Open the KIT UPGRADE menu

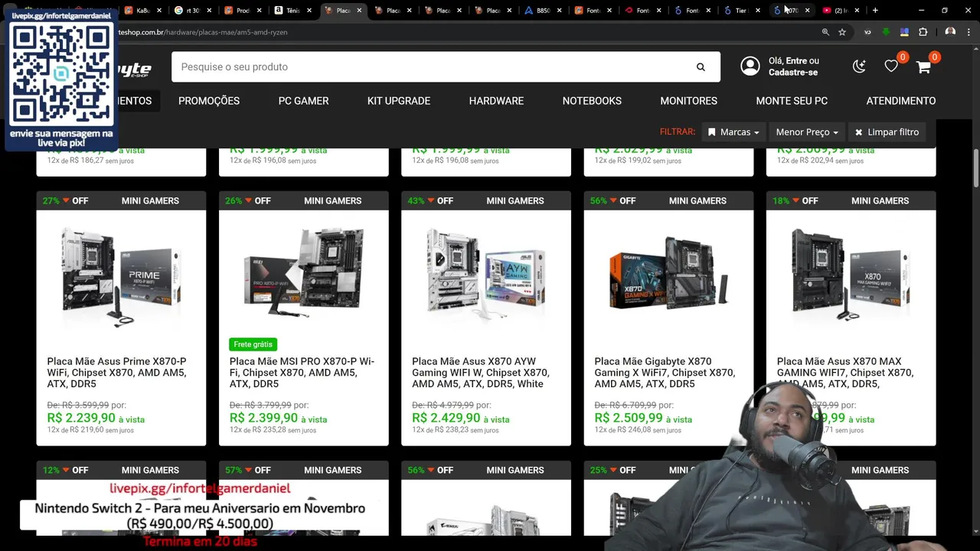[399, 101]
